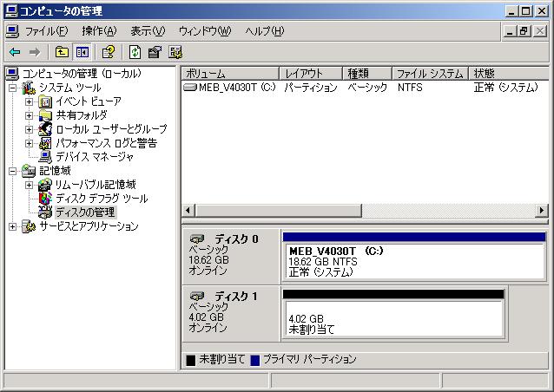This screenshot has width=554, height=392.
Task: Click the Forward arrow toolbar icon
Action: click(34, 52)
